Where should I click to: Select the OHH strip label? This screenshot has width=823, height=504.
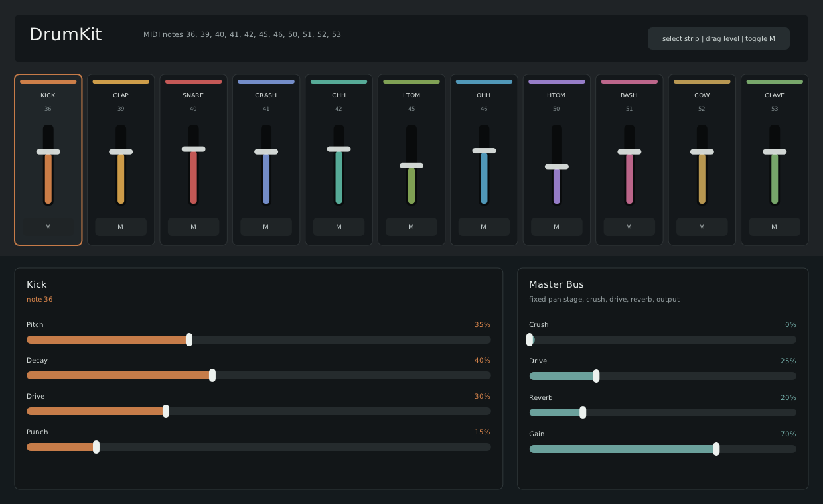coord(484,95)
